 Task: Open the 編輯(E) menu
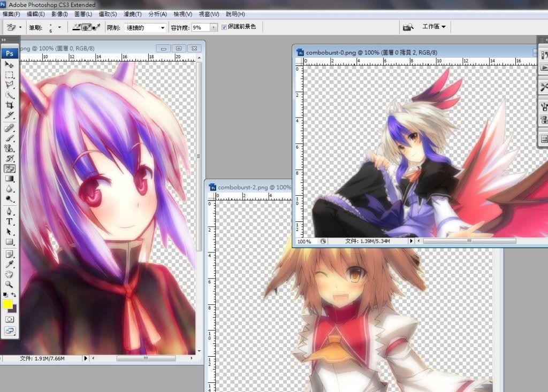[36, 14]
